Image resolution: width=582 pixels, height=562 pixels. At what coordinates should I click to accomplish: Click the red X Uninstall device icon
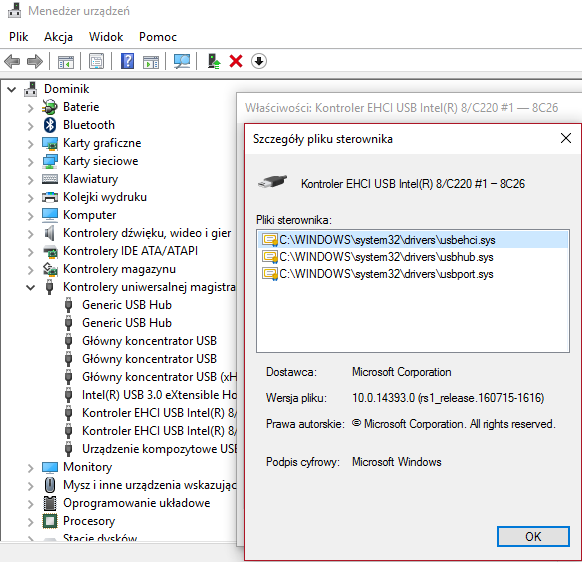(x=236, y=61)
